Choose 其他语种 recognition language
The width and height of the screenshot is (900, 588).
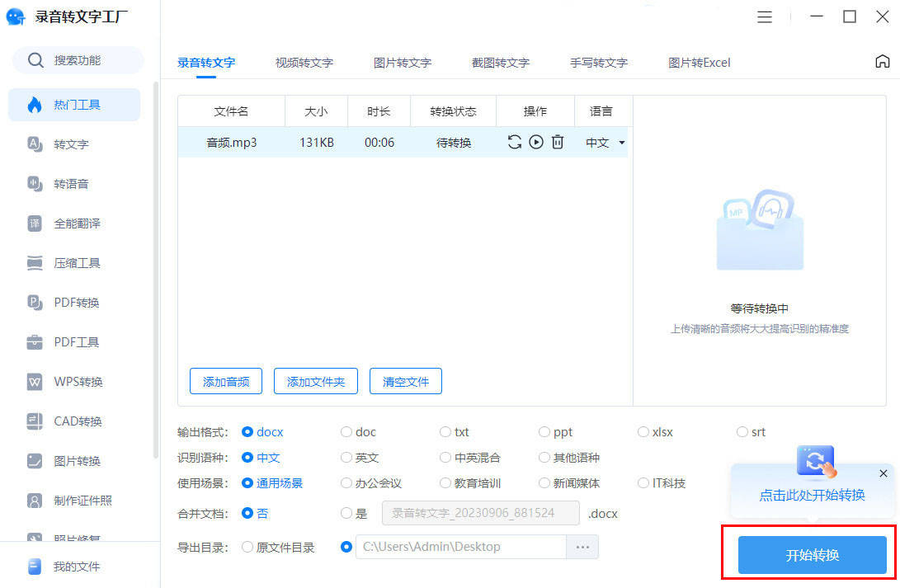pos(569,458)
